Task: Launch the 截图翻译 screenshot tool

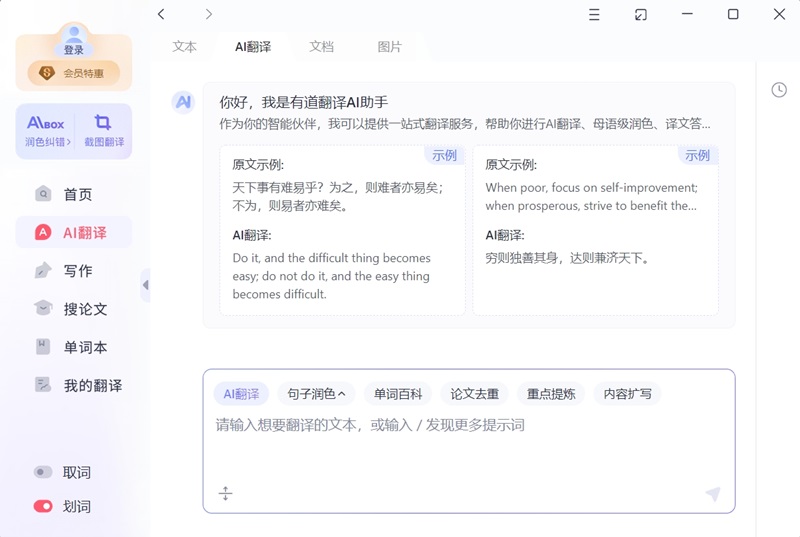Action: coord(103,131)
